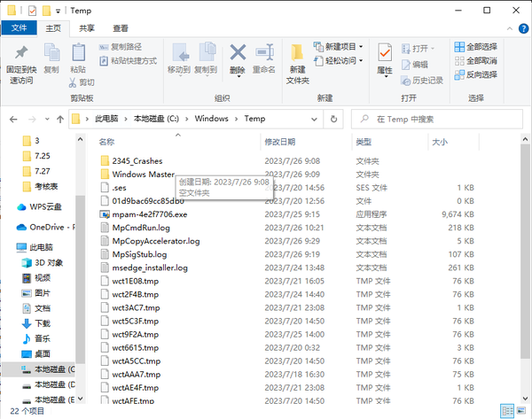The height and width of the screenshot is (419, 532).
Task: Open the 文件 menu tab
Action: point(19,27)
